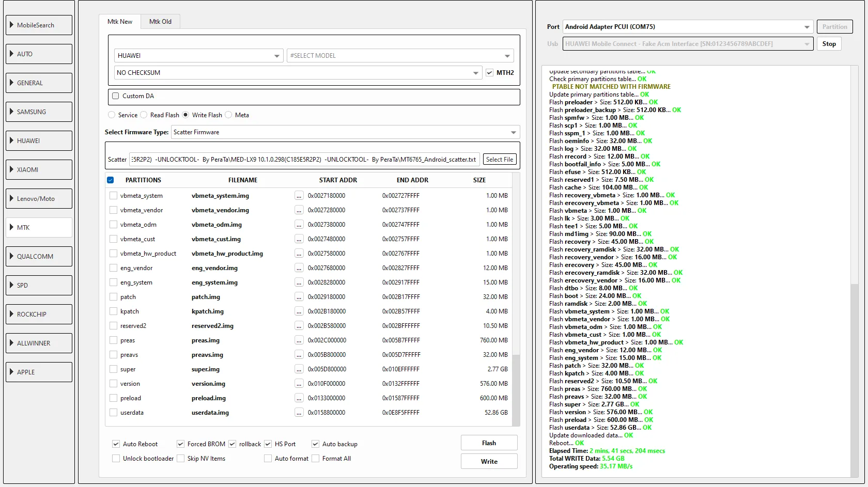The width and height of the screenshot is (868, 487).
Task: Open the APPLE sidebar section
Action: pyautogui.click(x=39, y=372)
